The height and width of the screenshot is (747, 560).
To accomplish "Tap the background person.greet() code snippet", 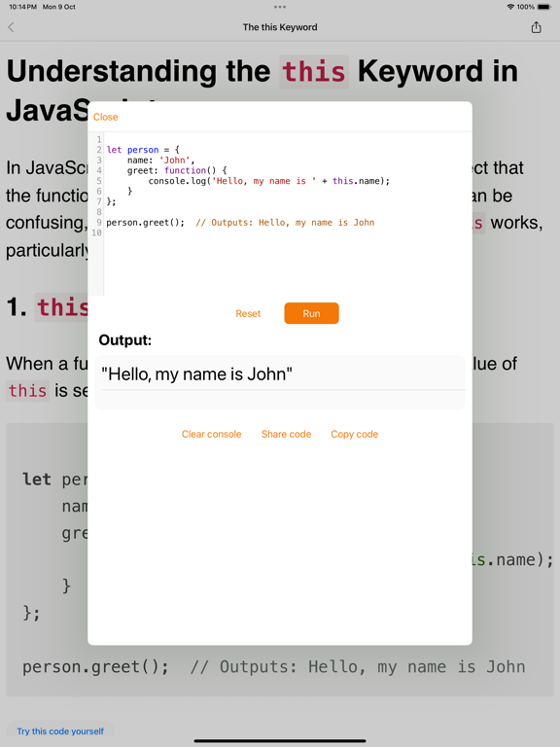I will tap(274, 667).
